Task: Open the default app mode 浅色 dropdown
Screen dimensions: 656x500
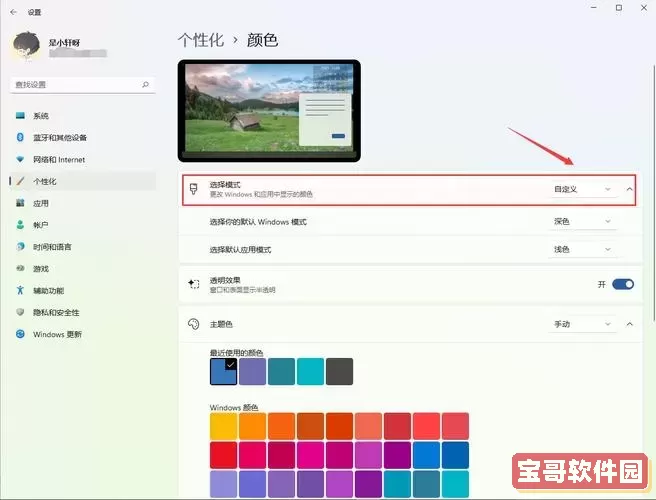Action: [582, 249]
